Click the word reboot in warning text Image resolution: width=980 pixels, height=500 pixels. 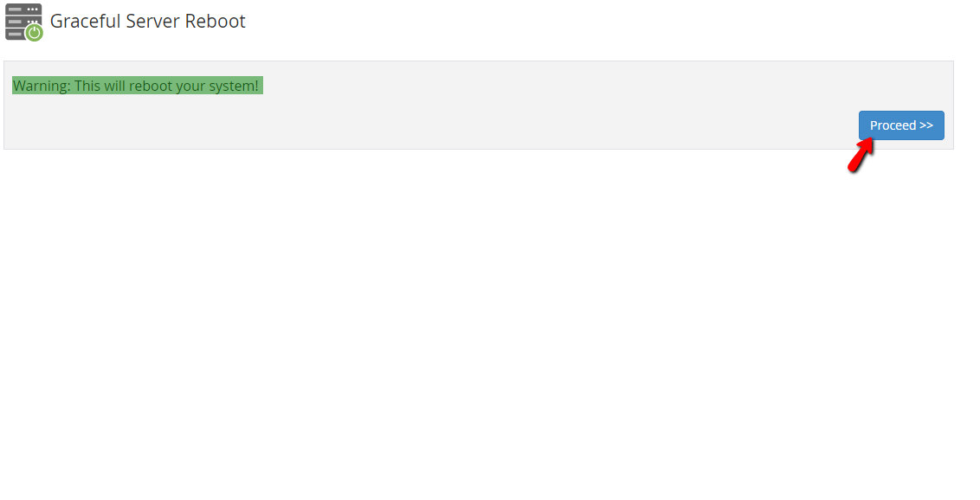tap(148, 86)
